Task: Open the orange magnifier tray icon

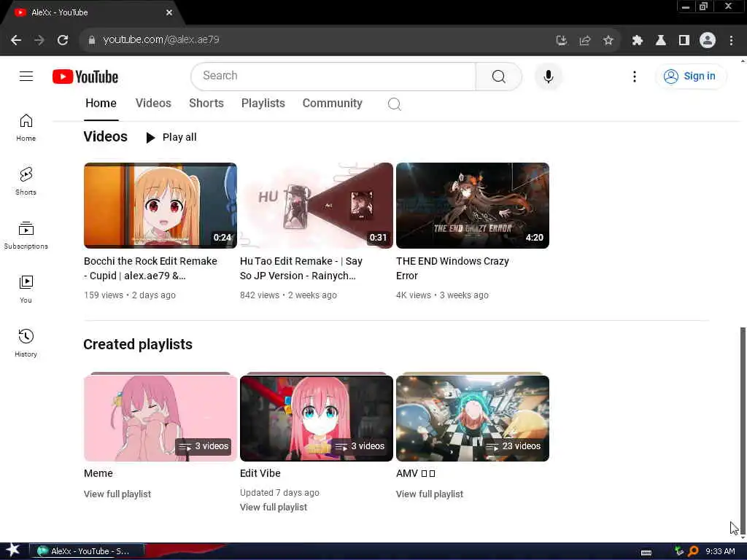Action: point(693,551)
